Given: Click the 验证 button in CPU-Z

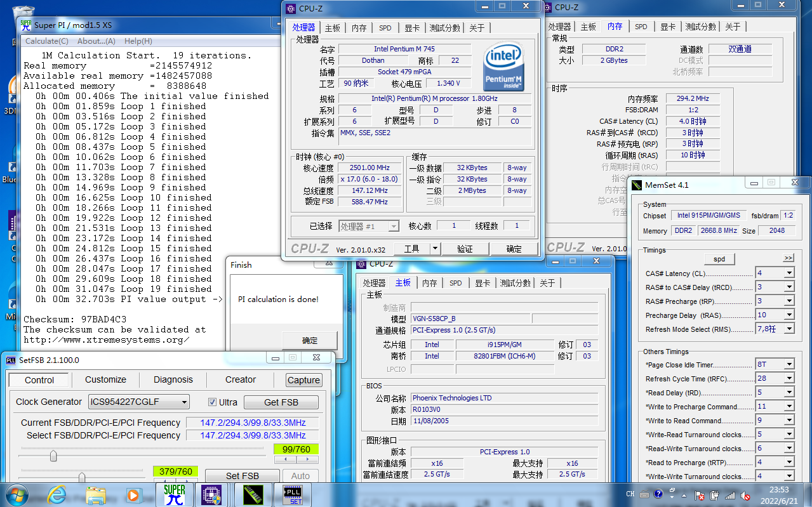Looking at the screenshot, I should tap(465, 249).
